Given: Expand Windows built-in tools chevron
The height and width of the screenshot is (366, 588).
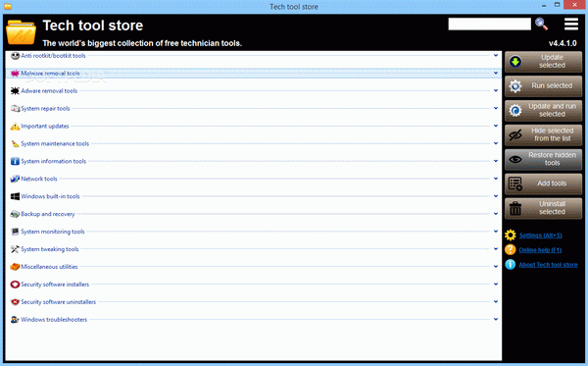Looking at the screenshot, I should (496, 196).
